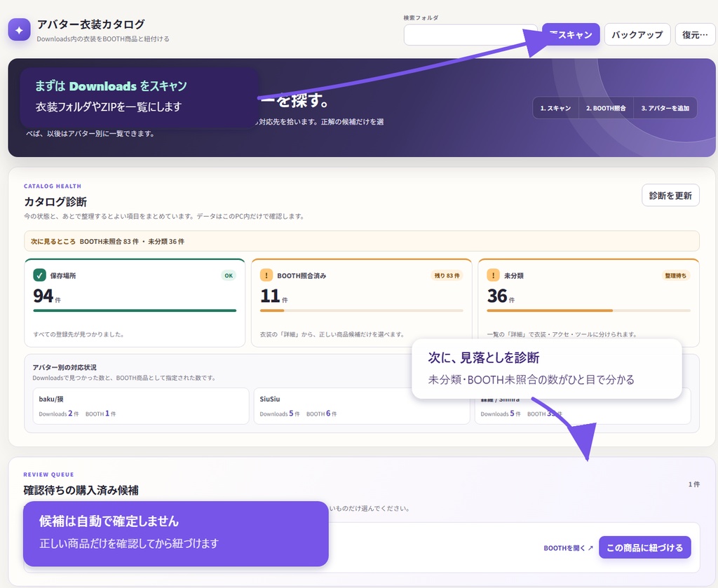Follow the BOOTHを開く link
The height and width of the screenshot is (588, 718).
point(568,548)
